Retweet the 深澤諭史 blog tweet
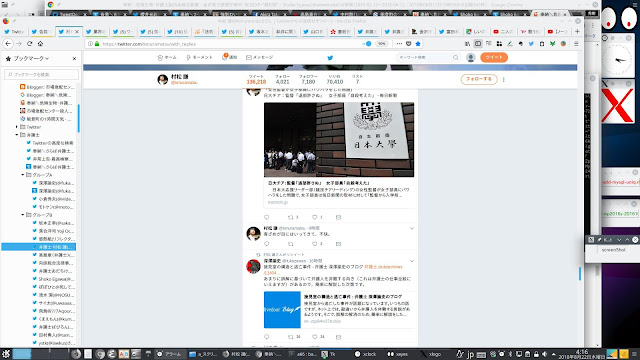 [291, 337]
